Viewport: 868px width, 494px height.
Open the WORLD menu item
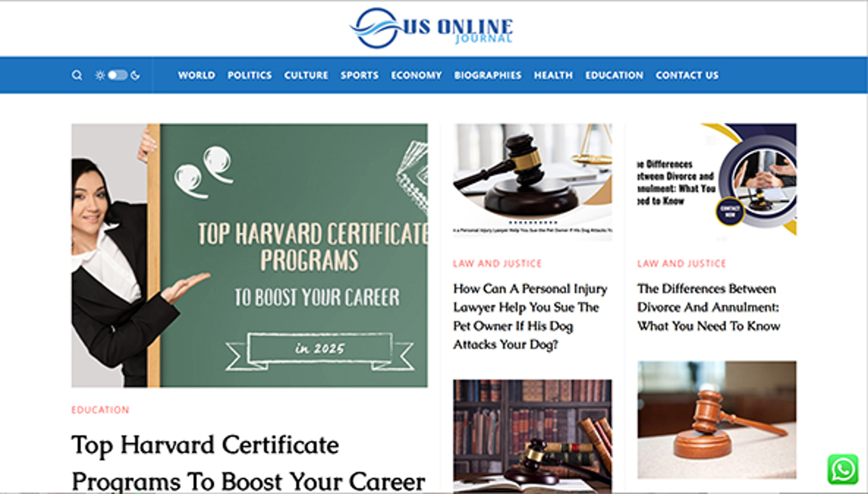198,75
